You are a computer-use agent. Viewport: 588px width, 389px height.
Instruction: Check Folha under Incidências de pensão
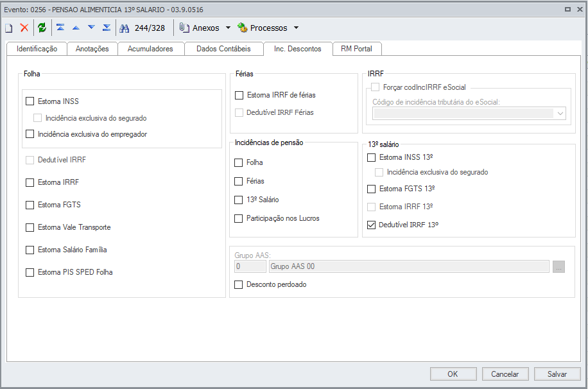pos(239,162)
